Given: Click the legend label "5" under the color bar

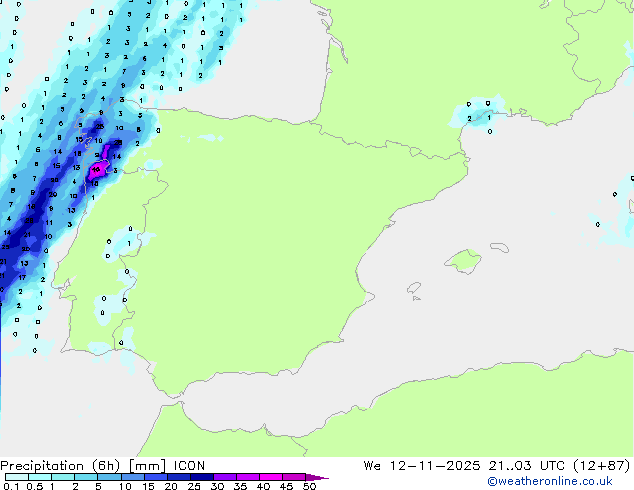Looking at the screenshot, I should click(x=98, y=486).
